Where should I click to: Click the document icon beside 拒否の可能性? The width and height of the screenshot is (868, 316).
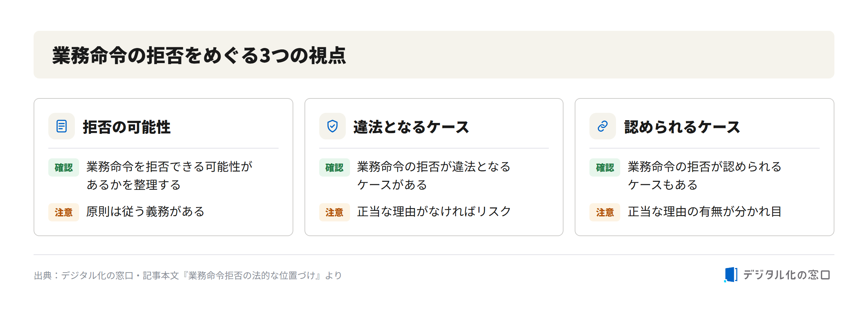(x=62, y=126)
